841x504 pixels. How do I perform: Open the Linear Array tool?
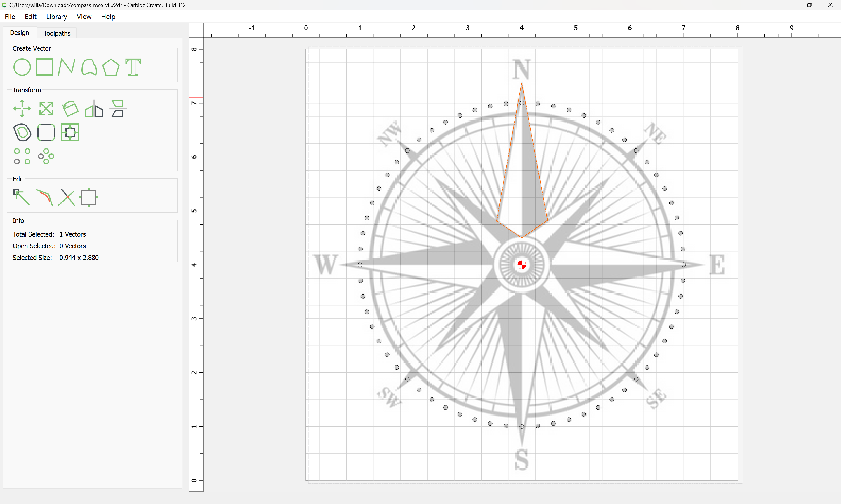tap(22, 156)
